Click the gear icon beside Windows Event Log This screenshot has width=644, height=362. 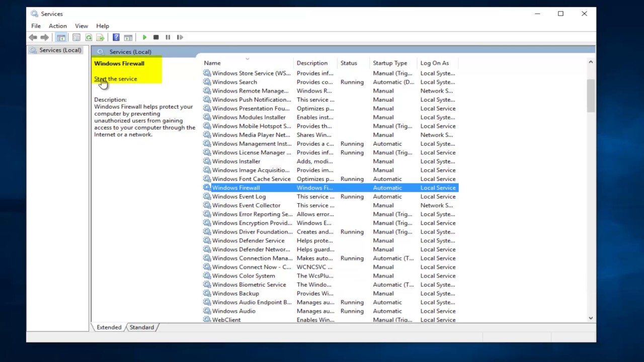pos(207,197)
